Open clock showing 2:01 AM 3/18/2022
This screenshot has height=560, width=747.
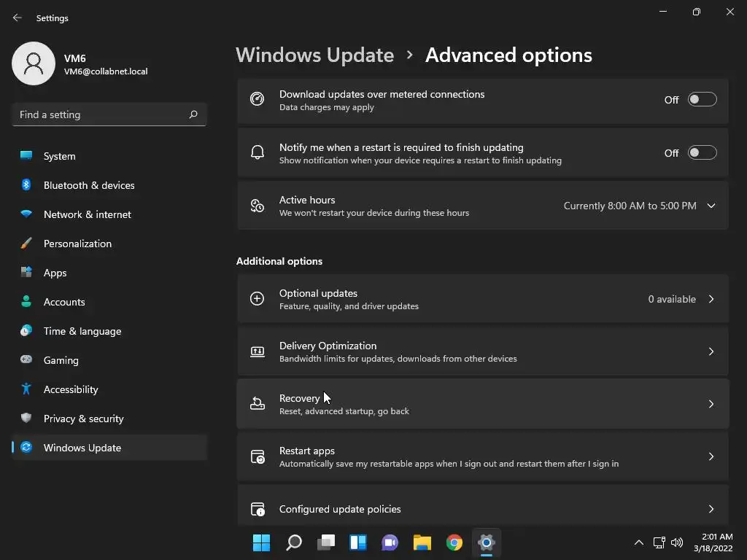tap(713, 542)
